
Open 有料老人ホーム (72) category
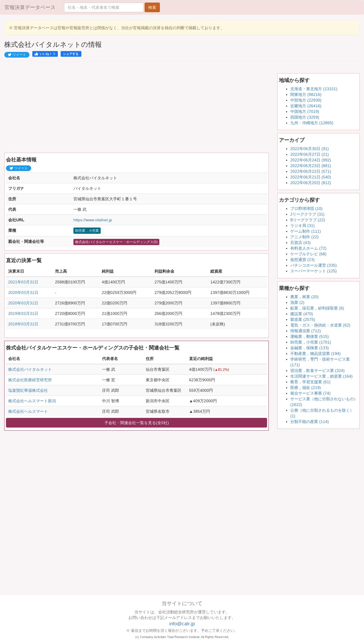308,248
